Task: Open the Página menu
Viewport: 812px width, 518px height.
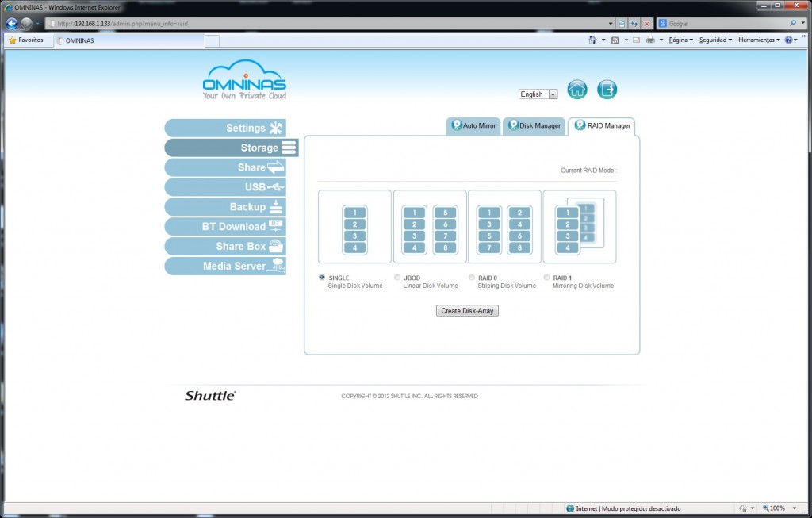Action: coord(680,40)
